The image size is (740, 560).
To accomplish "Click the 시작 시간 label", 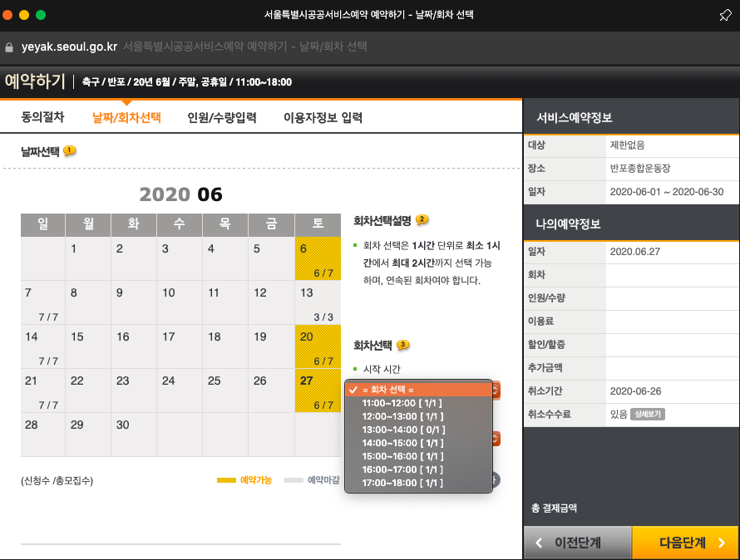I will pyautogui.click(x=382, y=370).
